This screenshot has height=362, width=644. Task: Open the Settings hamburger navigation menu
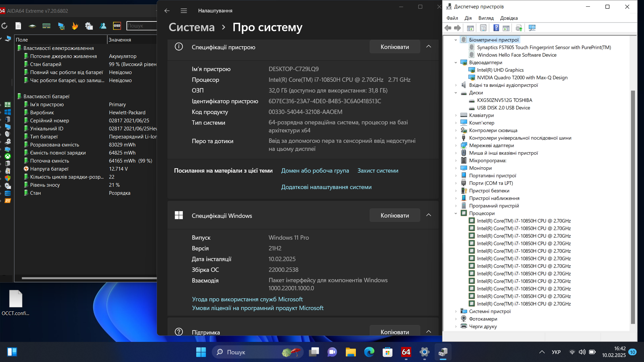pyautogui.click(x=184, y=11)
